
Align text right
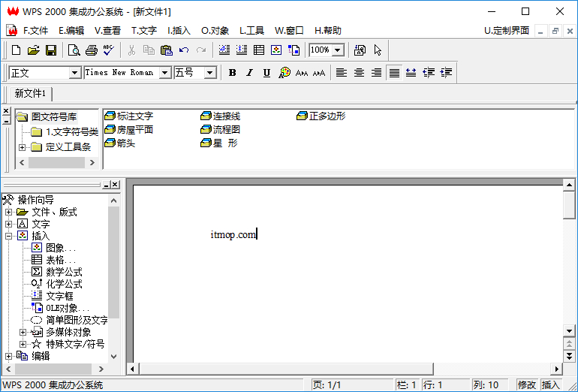376,73
